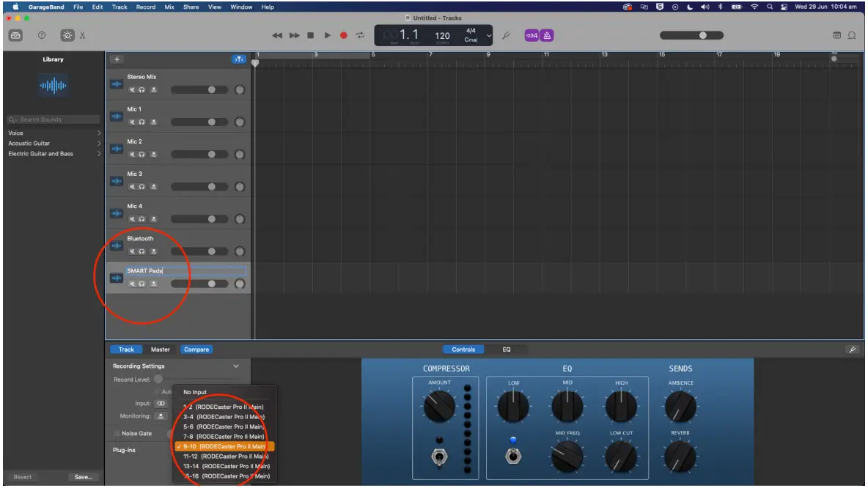Open the Mix menu

[169, 7]
